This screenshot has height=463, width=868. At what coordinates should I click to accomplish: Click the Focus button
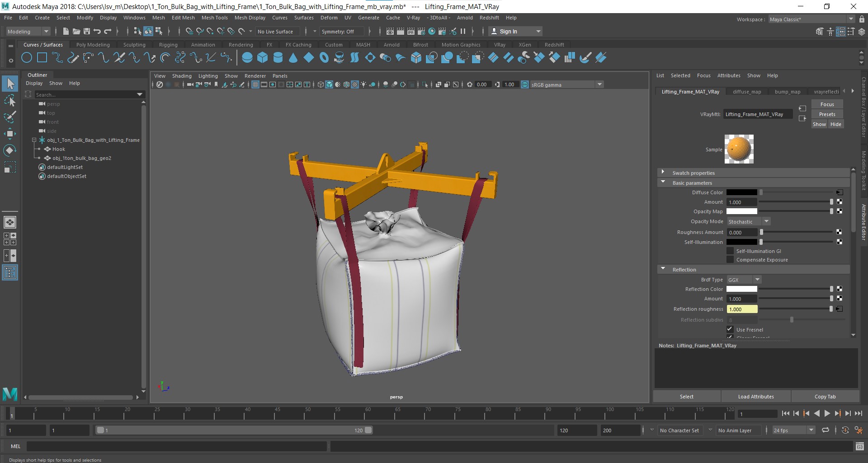(x=827, y=104)
